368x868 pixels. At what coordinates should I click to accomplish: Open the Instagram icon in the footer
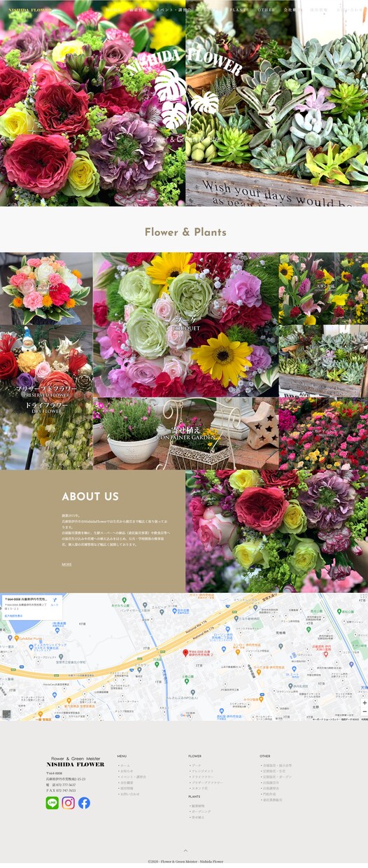68,803
